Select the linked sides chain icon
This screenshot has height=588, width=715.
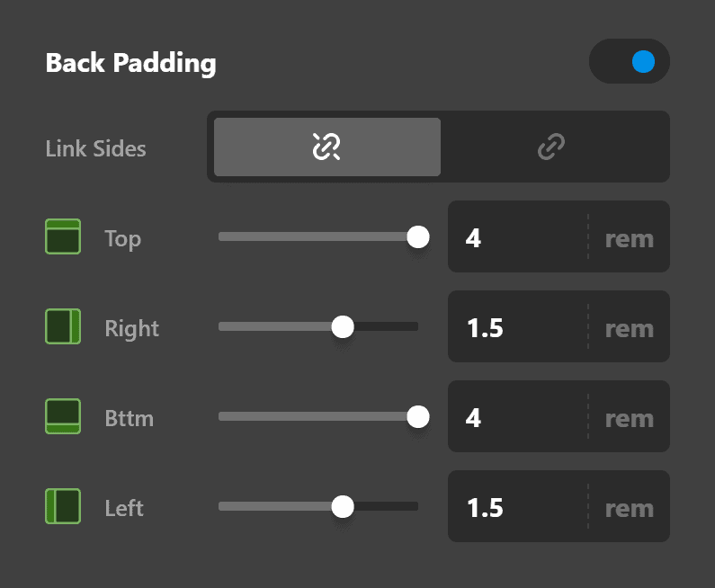(x=550, y=147)
